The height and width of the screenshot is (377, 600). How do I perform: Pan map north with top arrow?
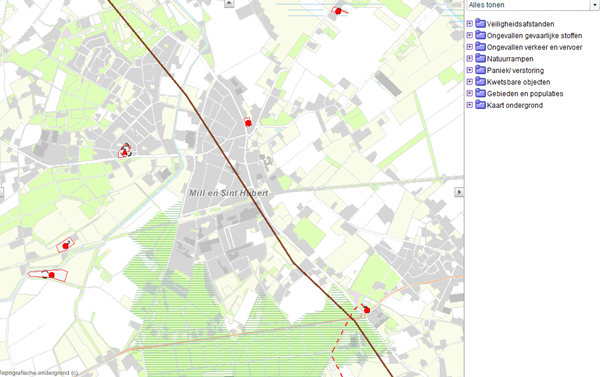click(229, 3)
